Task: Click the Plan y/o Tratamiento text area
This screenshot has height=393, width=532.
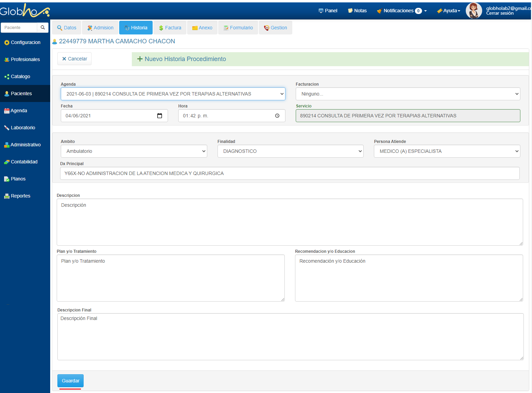Action: point(170,278)
